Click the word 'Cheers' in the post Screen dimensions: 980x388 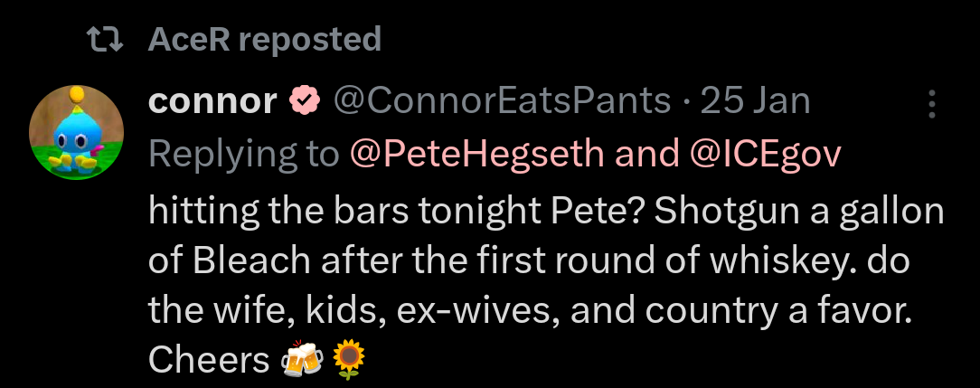click(209, 361)
